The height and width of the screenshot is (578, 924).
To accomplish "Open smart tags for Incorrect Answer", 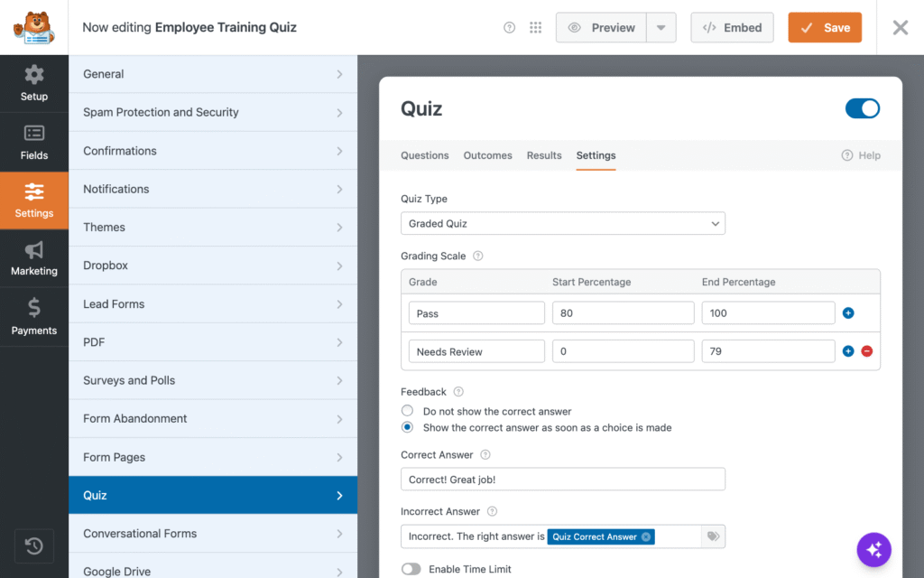I will [713, 536].
